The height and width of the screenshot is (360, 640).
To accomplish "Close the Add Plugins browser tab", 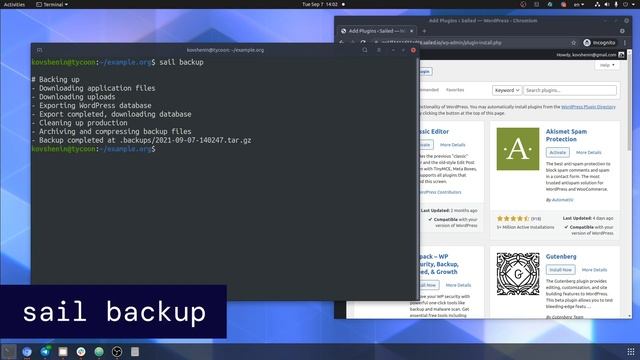I will 411,31.
